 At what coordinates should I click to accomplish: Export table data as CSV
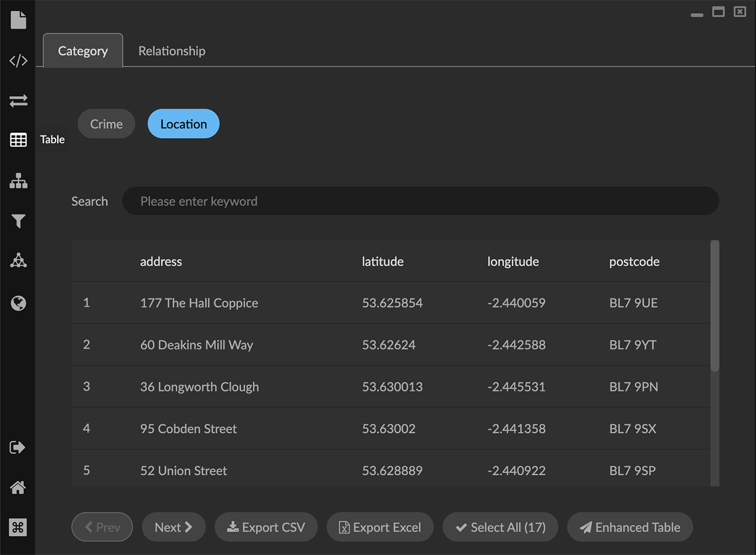point(266,528)
